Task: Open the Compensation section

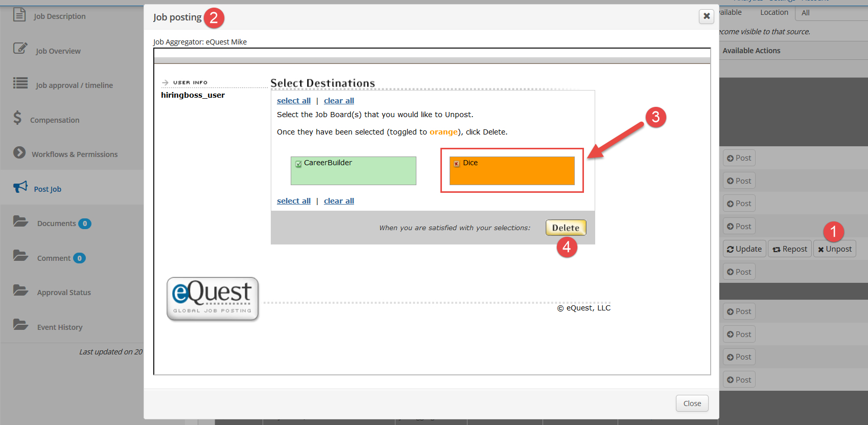Action: pyautogui.click(x=55, y=120)
